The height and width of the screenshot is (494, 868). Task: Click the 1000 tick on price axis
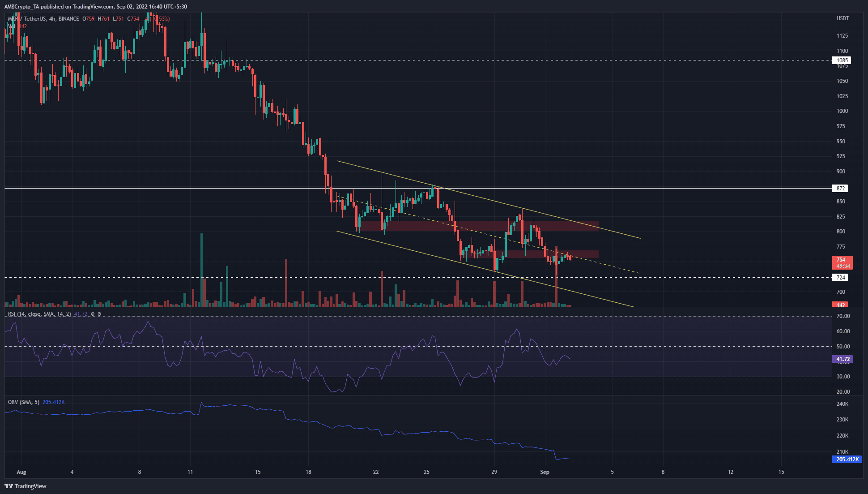click(x=842, y=111)
